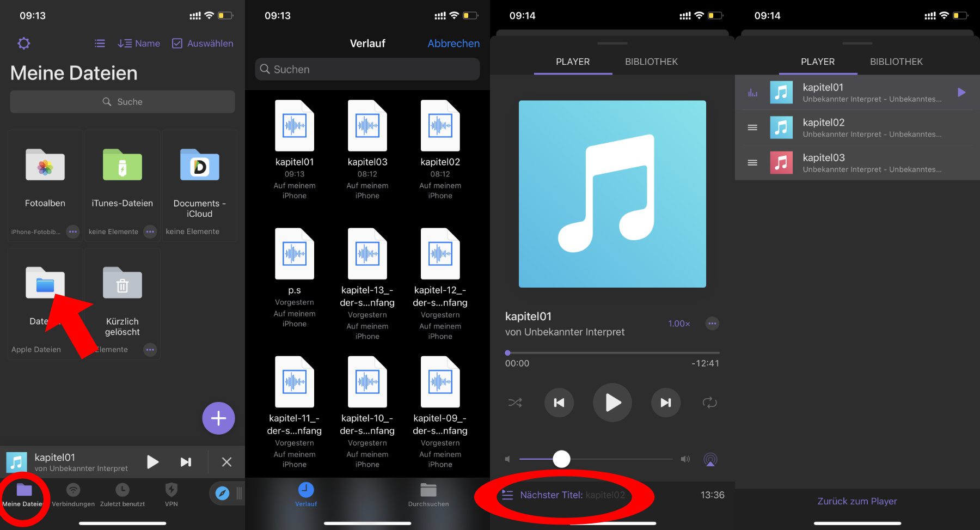Switch to list view icon
The height and width of the screenshot is (530, 980).
point(100,43)
